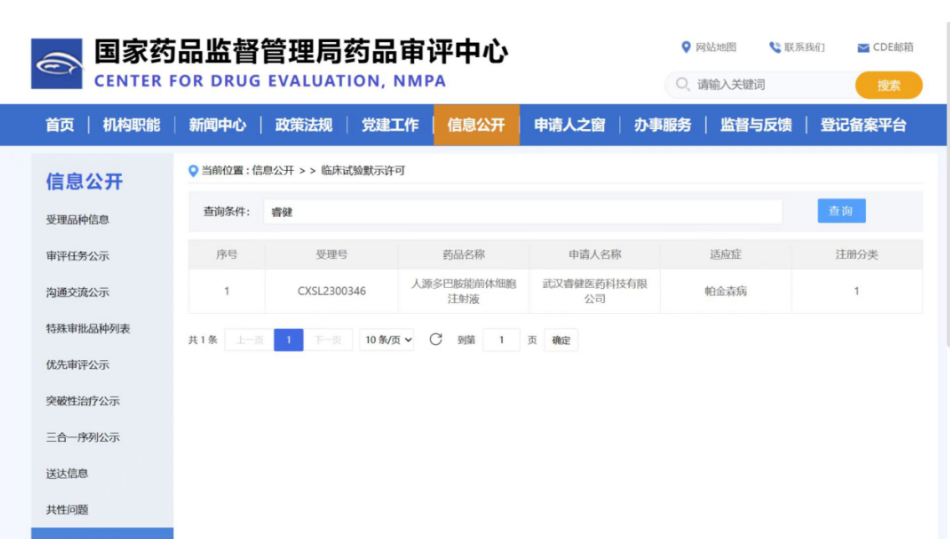
Task: Click the CDE fish logo icon
Action: pyautogui.click(x=56, y=64)
